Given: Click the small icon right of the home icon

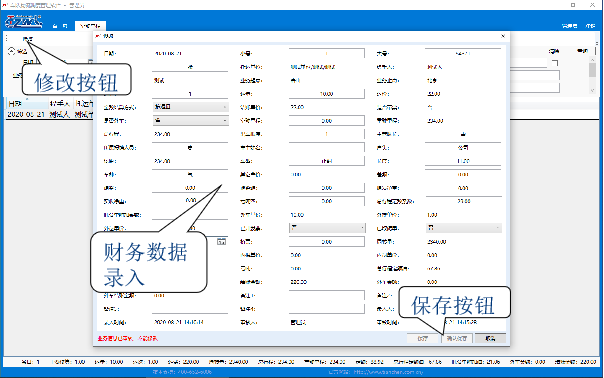Looking at the screenshot, I should click(65, 26).
